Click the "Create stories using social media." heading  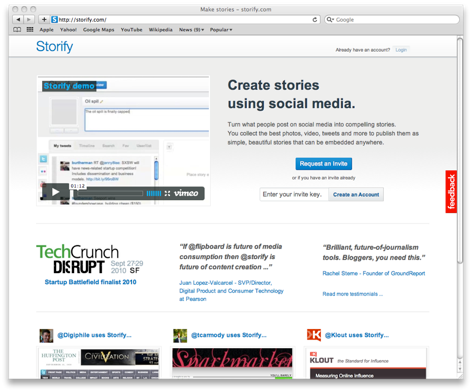(291, 94)
